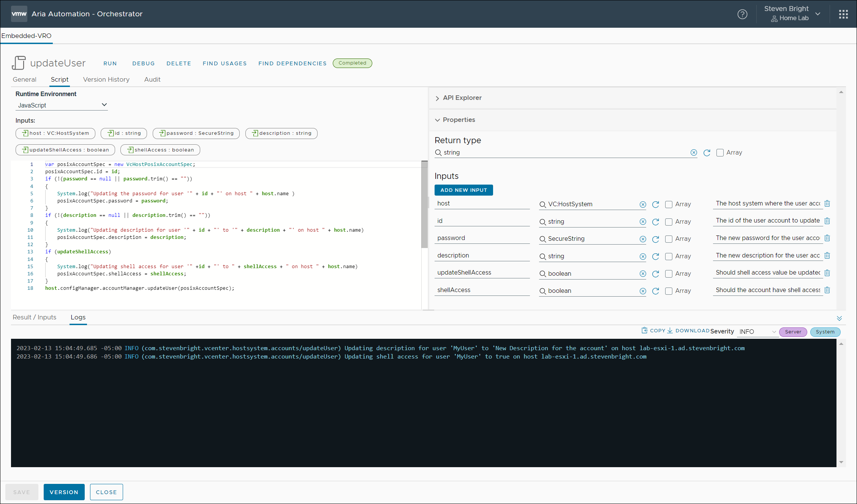
Task: Clear the VC:HostSystem type for host input
Action: [643, 205]
